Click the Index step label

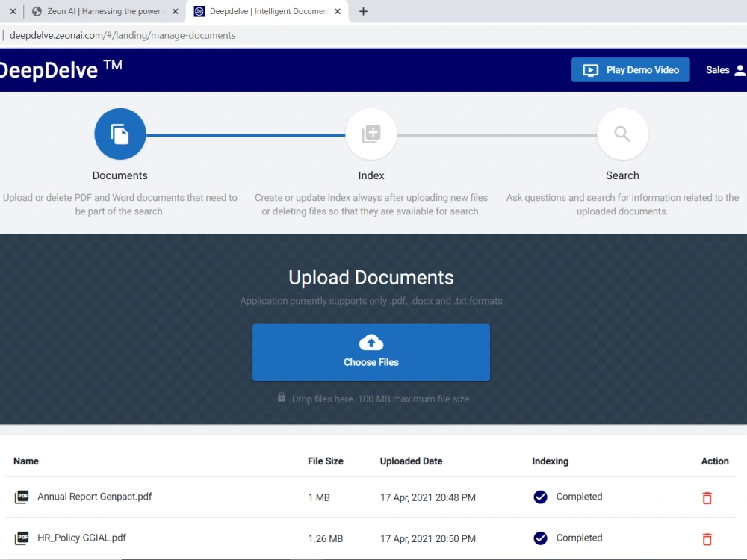(x=371, y=175)
